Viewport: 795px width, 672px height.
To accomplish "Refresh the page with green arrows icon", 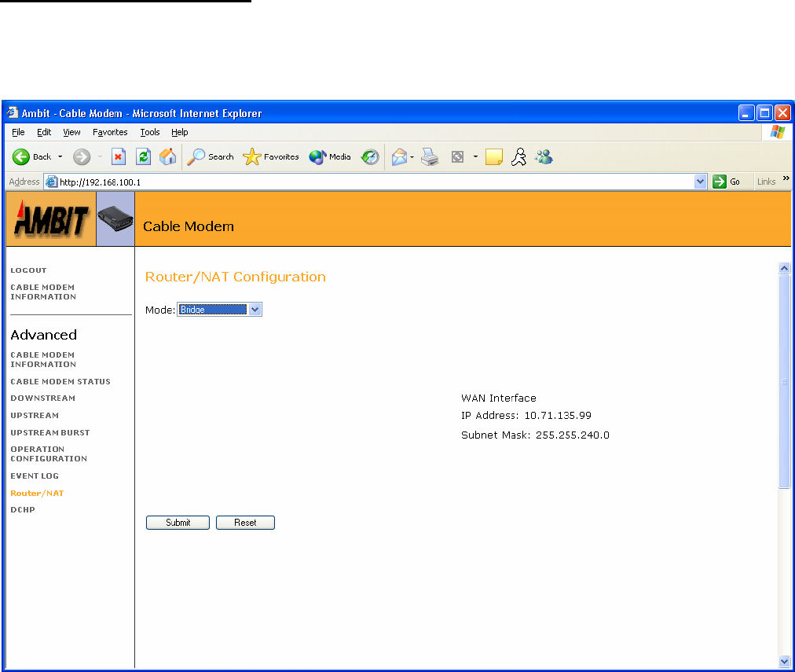I will pos(144,157).
